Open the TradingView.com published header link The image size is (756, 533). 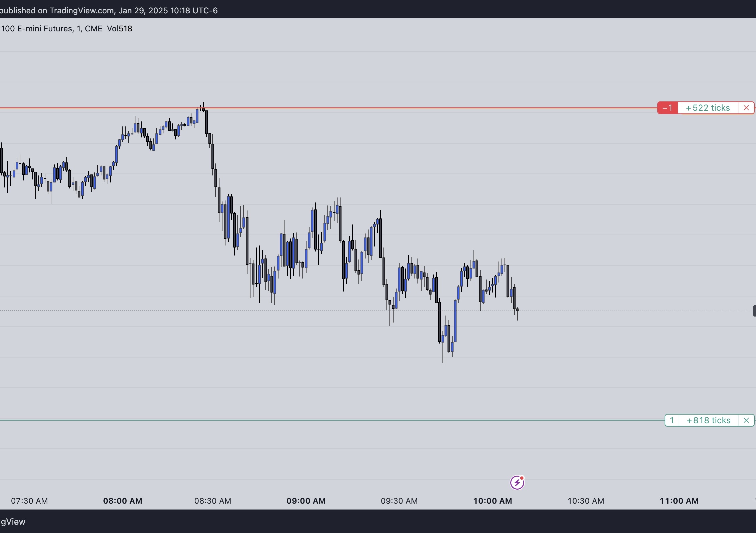point(82,11)
